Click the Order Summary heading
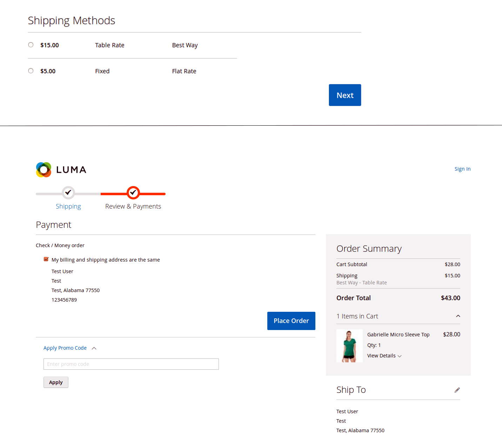Screen dimensions: 502x448 (369, 249)
